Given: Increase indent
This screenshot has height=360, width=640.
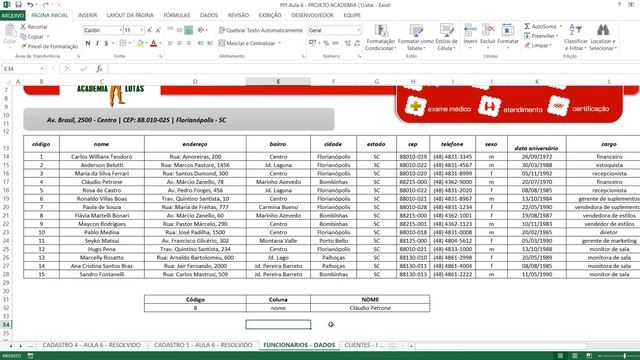Looking at the screenshot, I should click(210, 43).
